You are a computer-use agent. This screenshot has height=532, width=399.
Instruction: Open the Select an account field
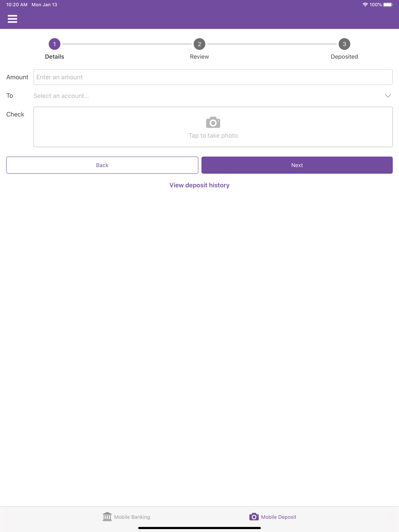coord(213,96)
